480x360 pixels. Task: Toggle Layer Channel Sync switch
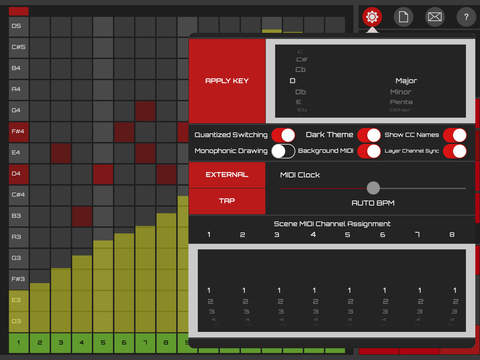455,151
